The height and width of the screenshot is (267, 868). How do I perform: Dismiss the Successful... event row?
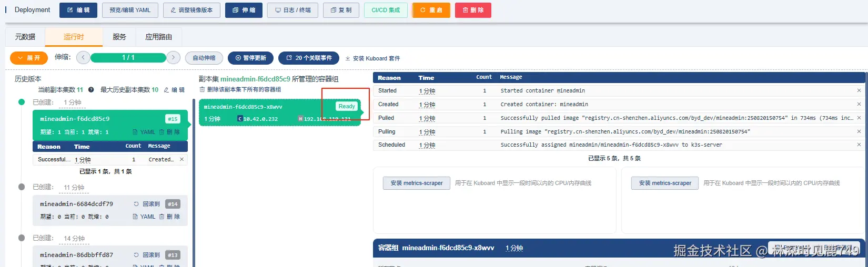click(182, 159)
